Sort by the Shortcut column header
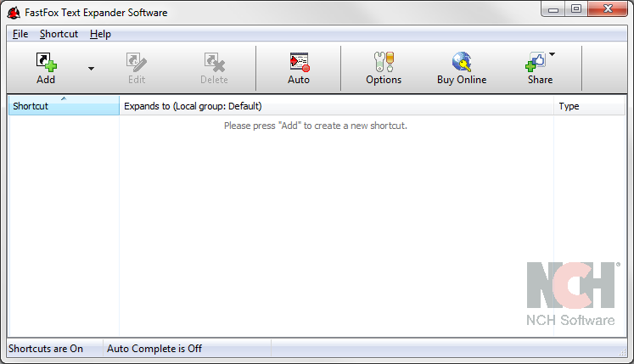 coord(64,106)
